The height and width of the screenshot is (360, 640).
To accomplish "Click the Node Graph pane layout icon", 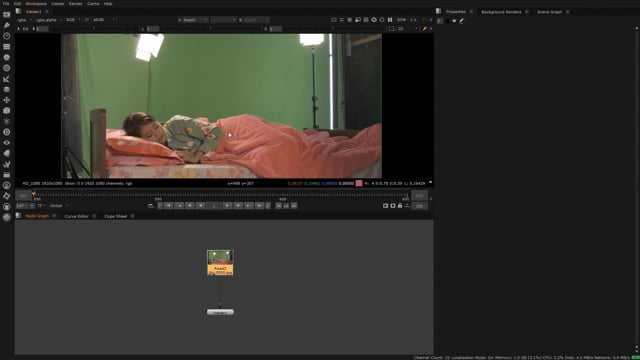I will pyautogui.click(x=18, y=216).
